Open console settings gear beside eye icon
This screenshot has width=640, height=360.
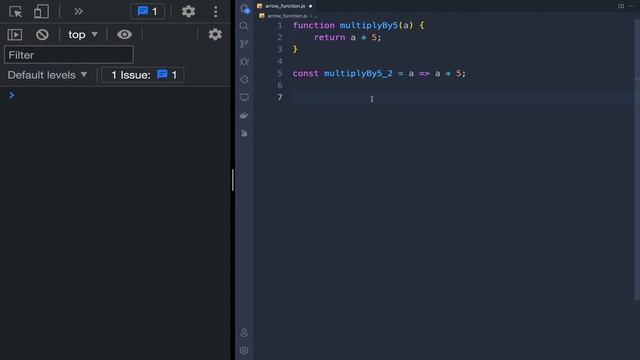tap(215, 34)
